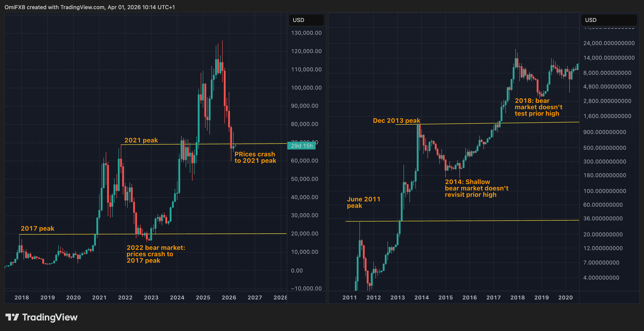644x331 pixels.
Task: Click the 100,000.00 price axis label
Action: point(306,88)
